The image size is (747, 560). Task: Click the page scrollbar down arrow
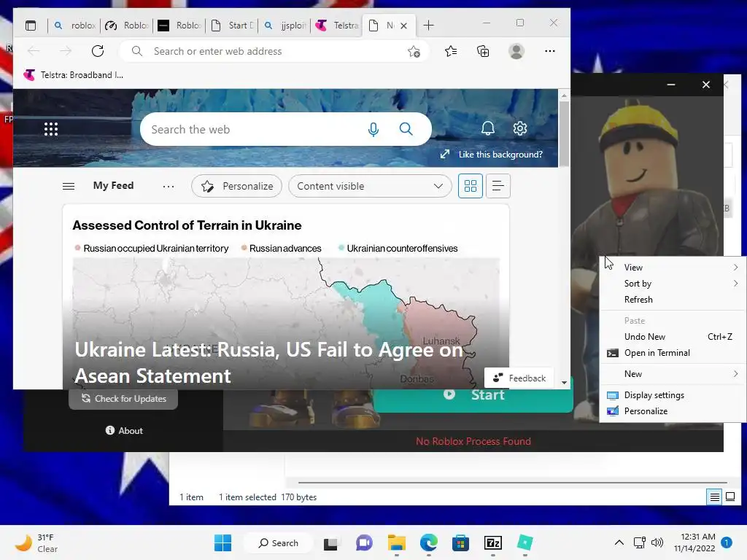pyautogui.click(x=564, y=382)
